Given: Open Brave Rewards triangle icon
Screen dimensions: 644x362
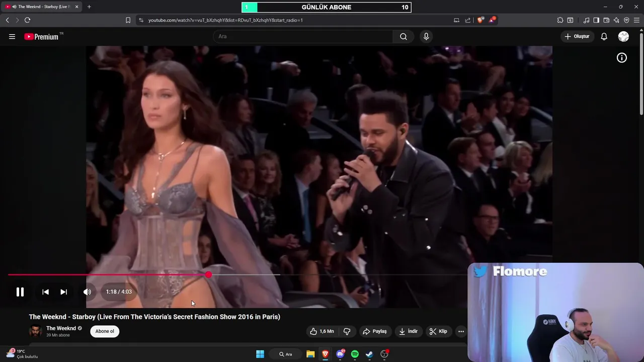Looking at the screenshot, I should tap(492, 20).
